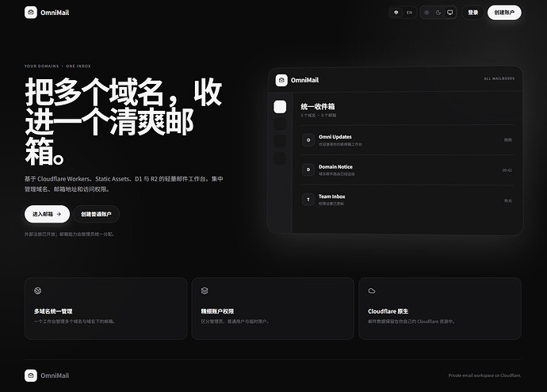
Task: Select the white active sidebar tile in preview
Action: pyautogui.click(x=280, y=107)
